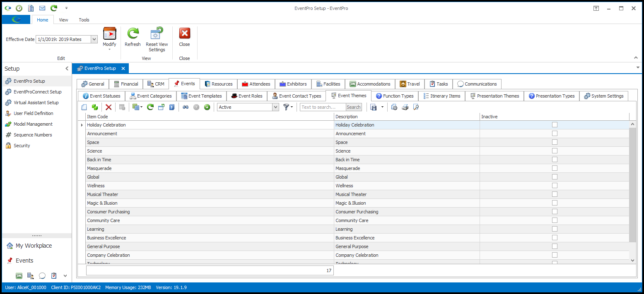
Task: Open the Active filter combo box
Action: (275, 107)
